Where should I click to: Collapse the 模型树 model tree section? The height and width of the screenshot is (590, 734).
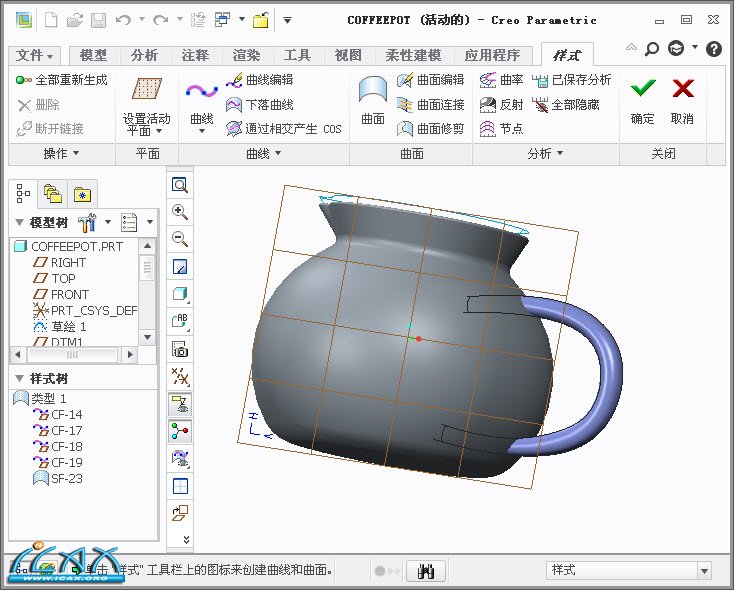pyautogui.click(x=19, y=222)
